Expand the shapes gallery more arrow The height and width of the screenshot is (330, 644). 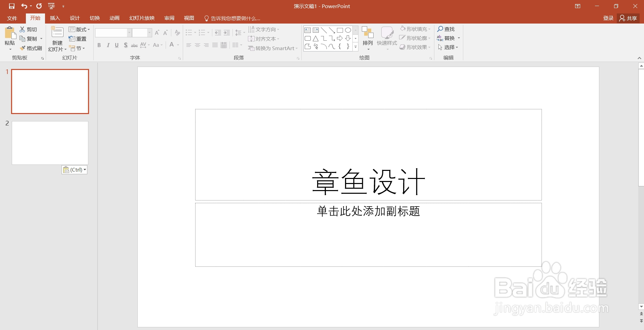(x=355, y=47)
